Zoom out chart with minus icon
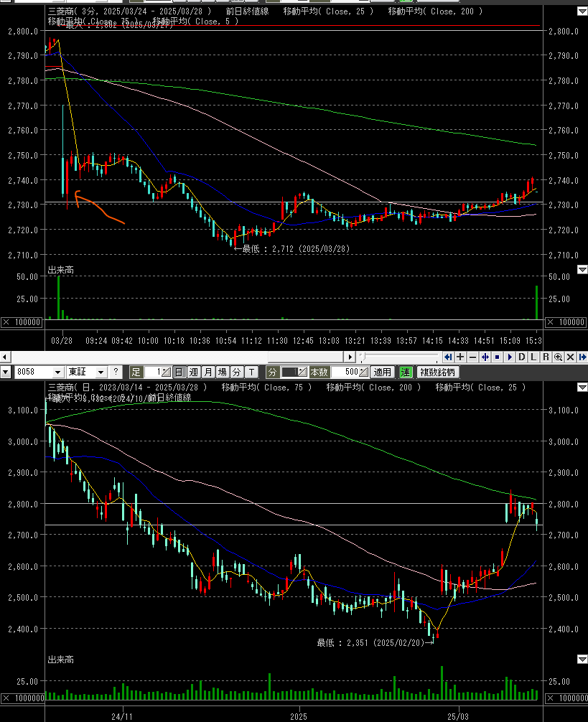This screenshot has width=588, height=722. click(472, 357)
